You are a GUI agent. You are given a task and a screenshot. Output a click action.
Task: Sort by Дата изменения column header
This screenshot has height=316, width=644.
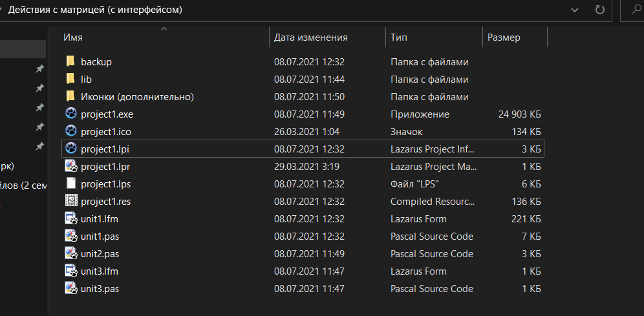tap(311, 37)
